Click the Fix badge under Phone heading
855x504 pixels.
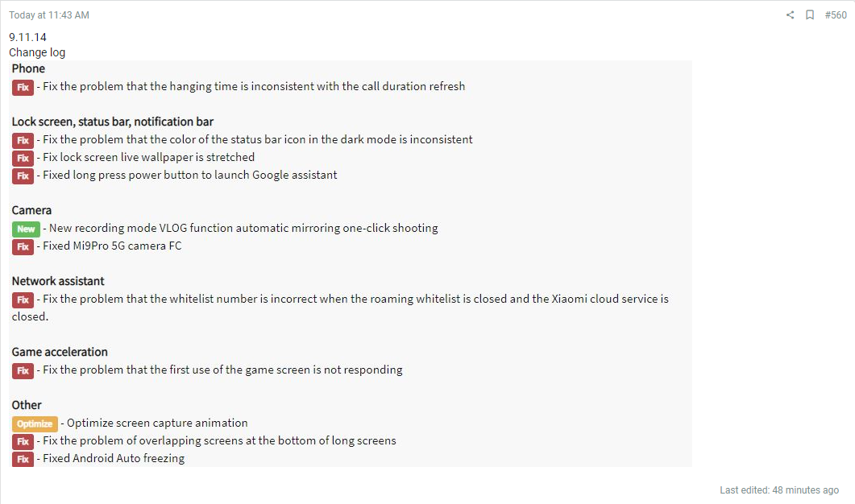(x=23, y=87)
